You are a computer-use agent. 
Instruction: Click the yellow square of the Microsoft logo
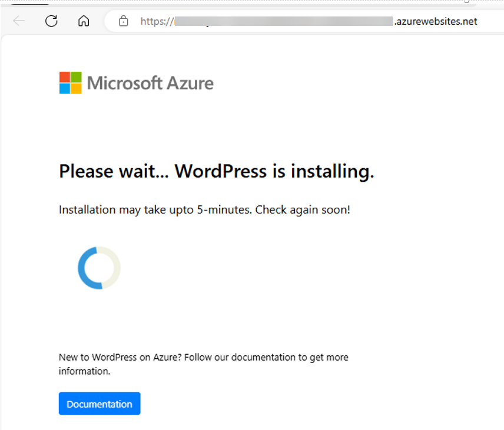(x=76, y=89)
